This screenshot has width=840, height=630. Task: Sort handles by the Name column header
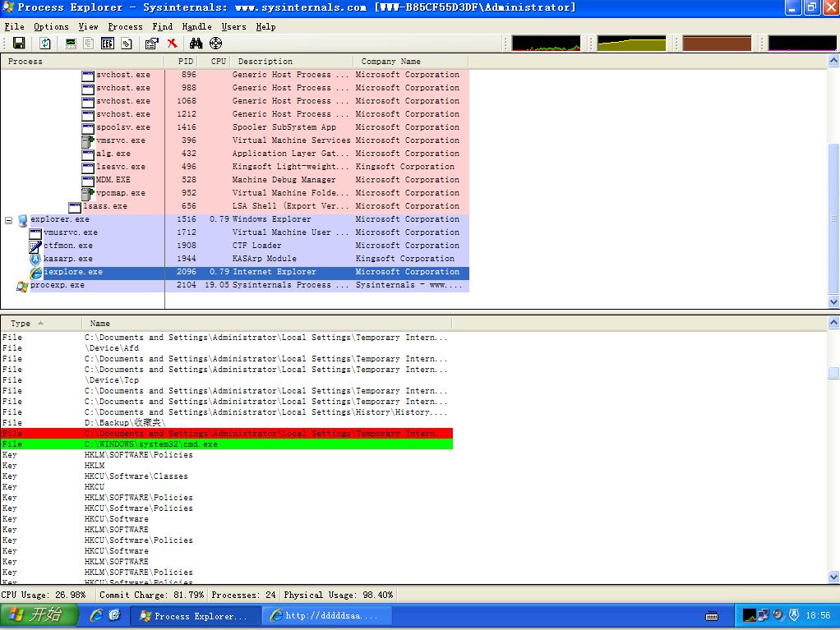pos(267,324)
